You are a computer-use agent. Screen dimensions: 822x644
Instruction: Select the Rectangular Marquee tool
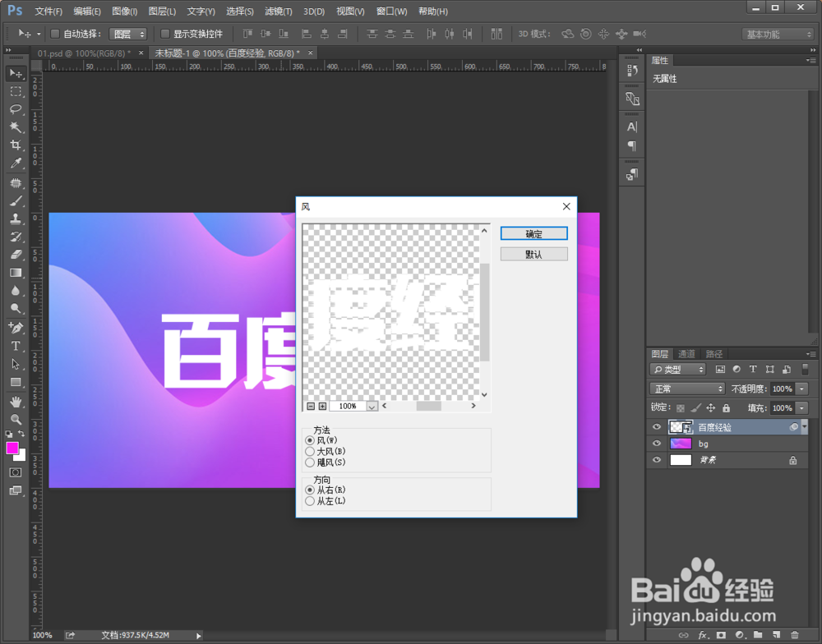(16, 92)
